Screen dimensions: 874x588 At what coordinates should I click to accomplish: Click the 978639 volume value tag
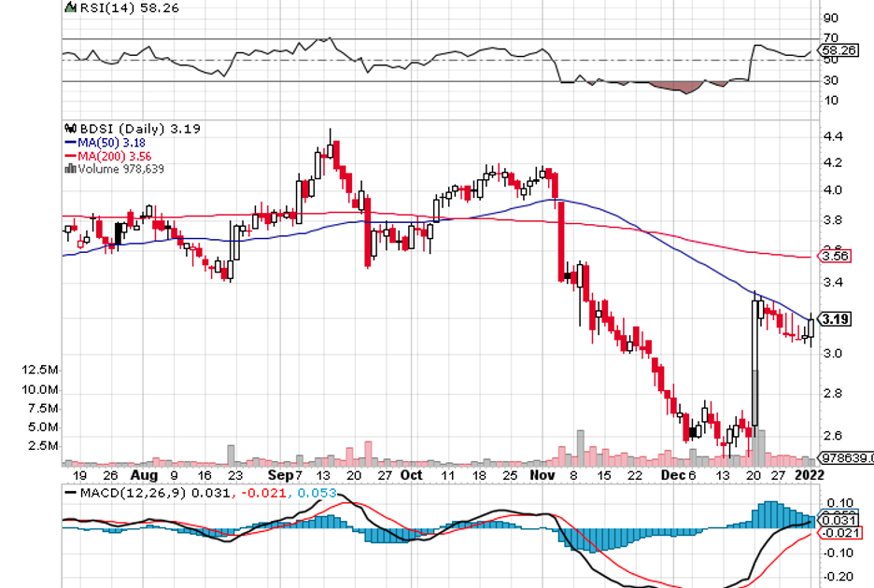(845, 457)
